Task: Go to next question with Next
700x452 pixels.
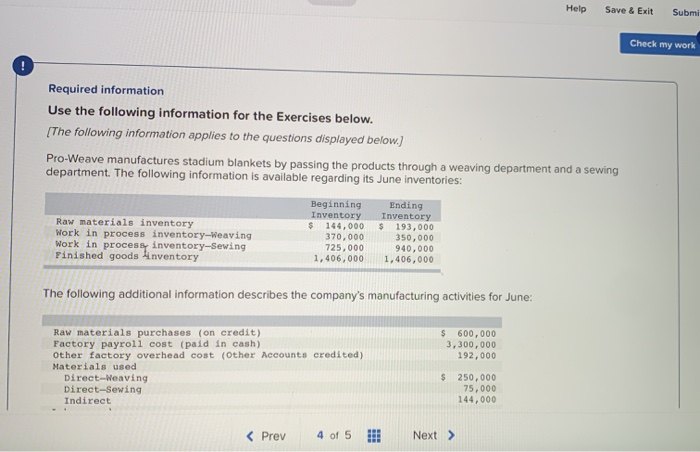Action: pyautogui.click(x=433, y=435)
